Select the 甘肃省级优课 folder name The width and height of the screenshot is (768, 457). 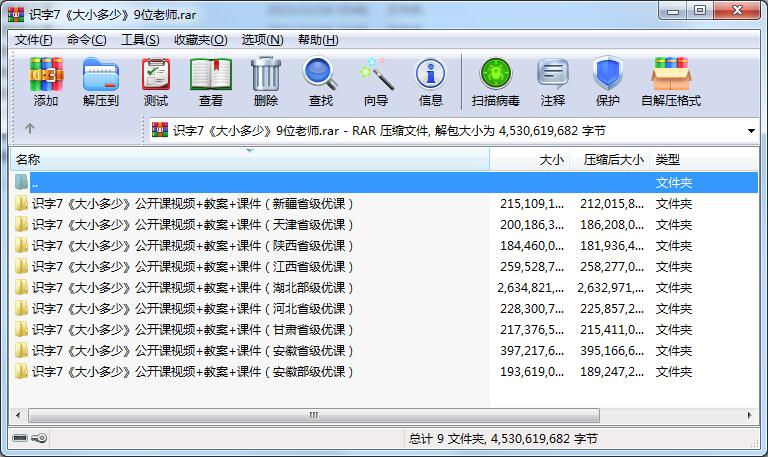[x=192, y=330]
